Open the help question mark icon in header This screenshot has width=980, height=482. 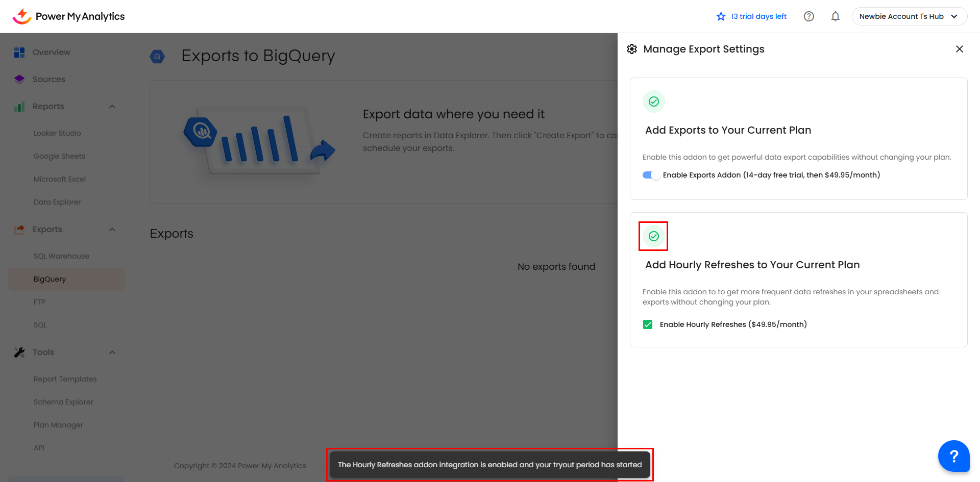pyautogui.click(x=808, y=16)
